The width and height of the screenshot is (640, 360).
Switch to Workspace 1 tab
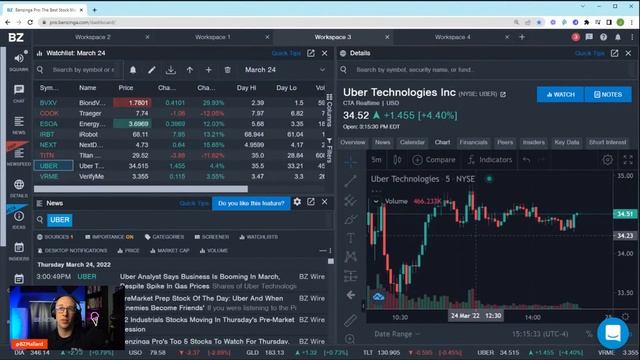pyautogui.click(x=212, y=37)
